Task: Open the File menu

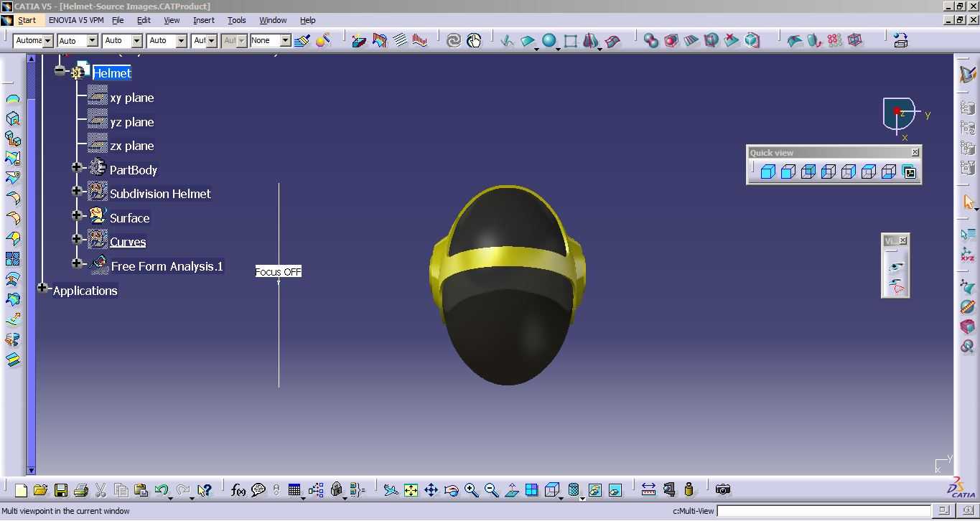Action: click(118, 20)
